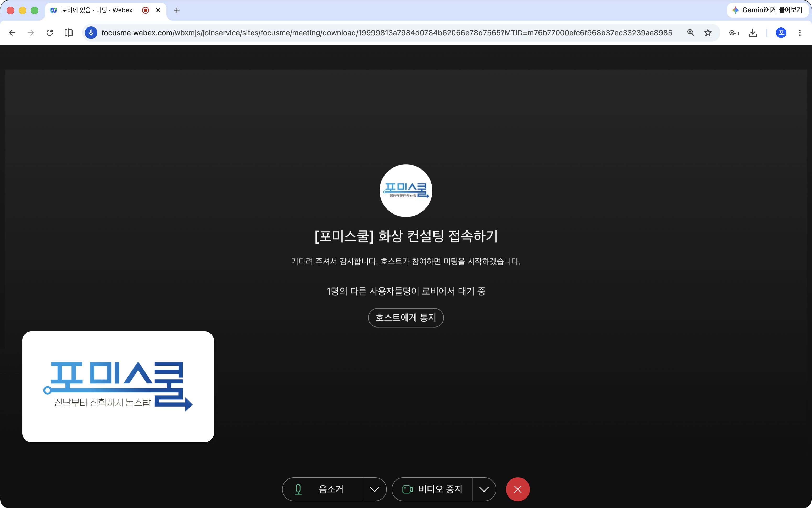This screenshot has width=812, height=508.
Task: Expand the audio options arrow next to 음소거
Action: click(x=375, y=489)
